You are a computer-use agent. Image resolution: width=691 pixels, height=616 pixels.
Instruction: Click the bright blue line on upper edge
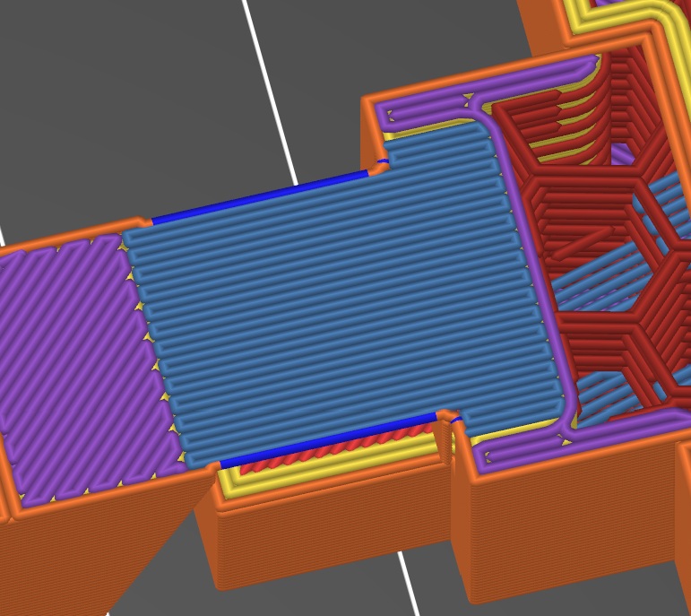coord(260,197)
